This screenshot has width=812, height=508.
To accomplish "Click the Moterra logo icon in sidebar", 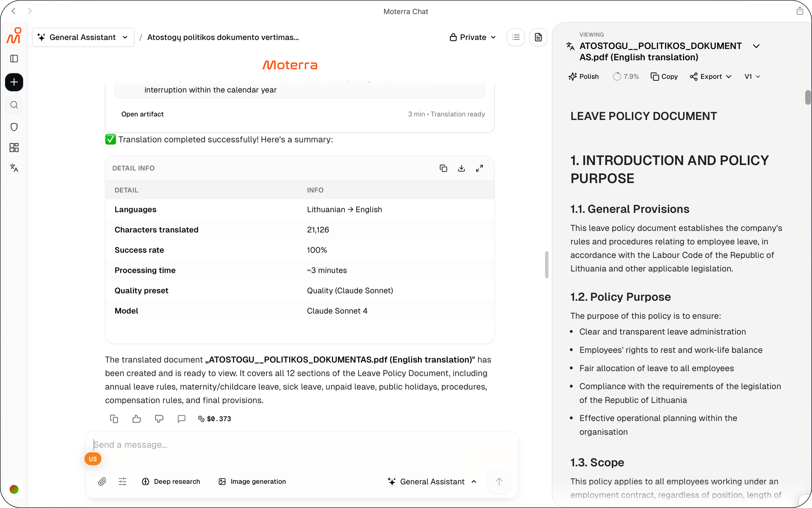I will [x=14, y=35].
